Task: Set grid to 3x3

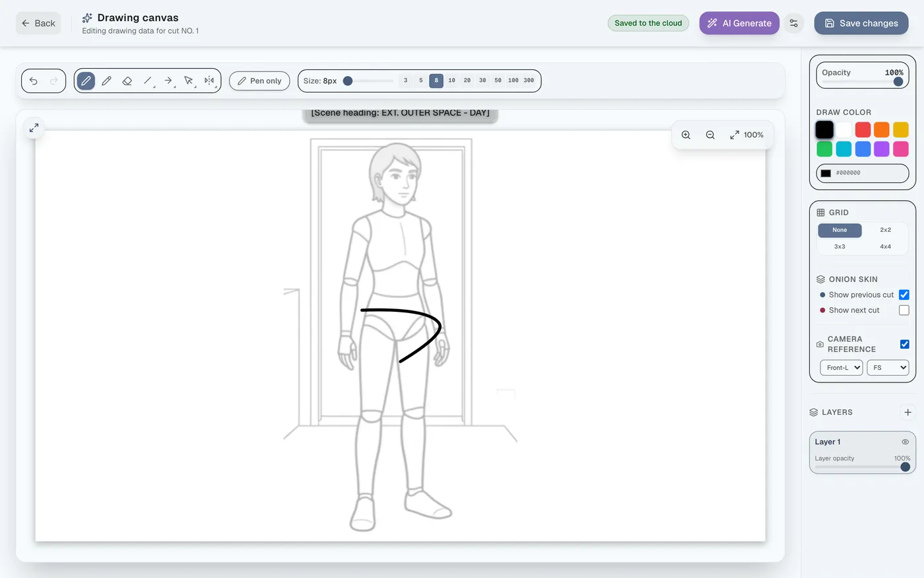Action: pyautogui.click(x=840, y=246)
